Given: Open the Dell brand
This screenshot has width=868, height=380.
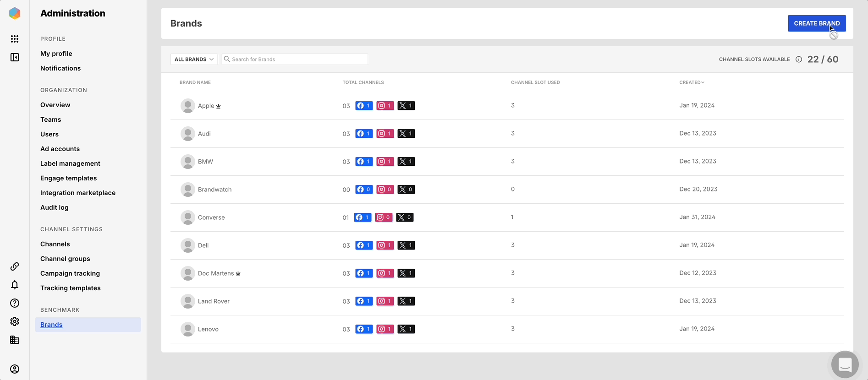Looking at the screenshot, I should [203, 245].
